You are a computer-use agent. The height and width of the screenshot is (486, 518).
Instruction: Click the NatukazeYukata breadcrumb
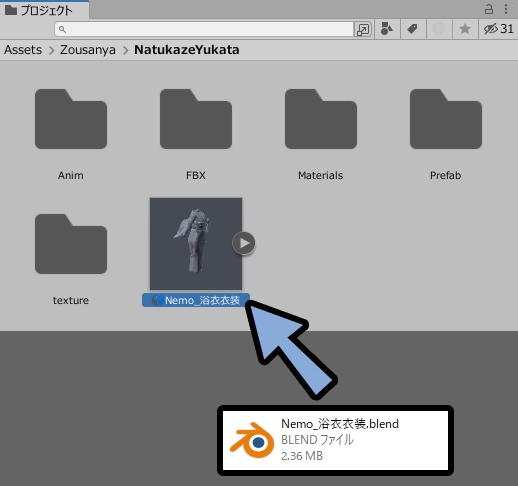[187, 50]
